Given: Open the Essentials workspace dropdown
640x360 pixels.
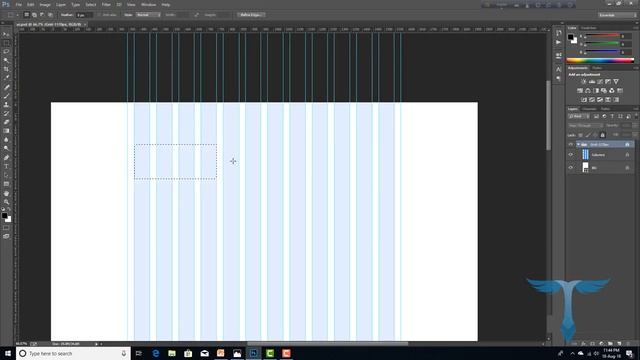Looking at the screenshot, I should point(618,15).
